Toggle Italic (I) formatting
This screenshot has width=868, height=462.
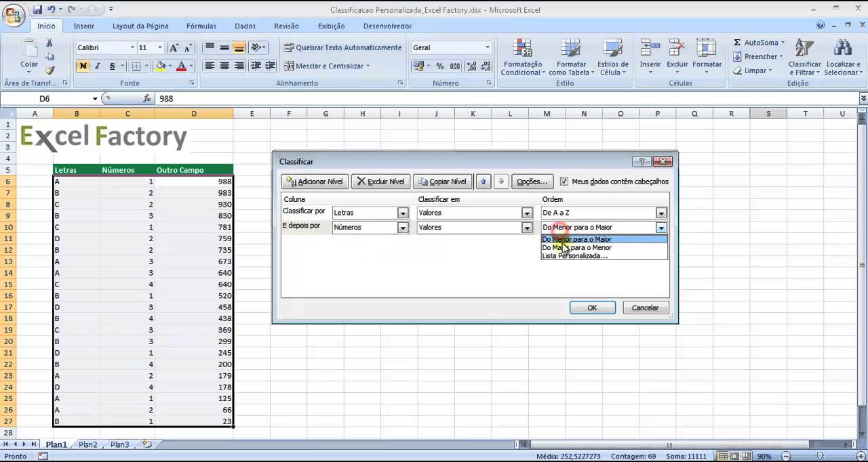click(x=97, y=66)
